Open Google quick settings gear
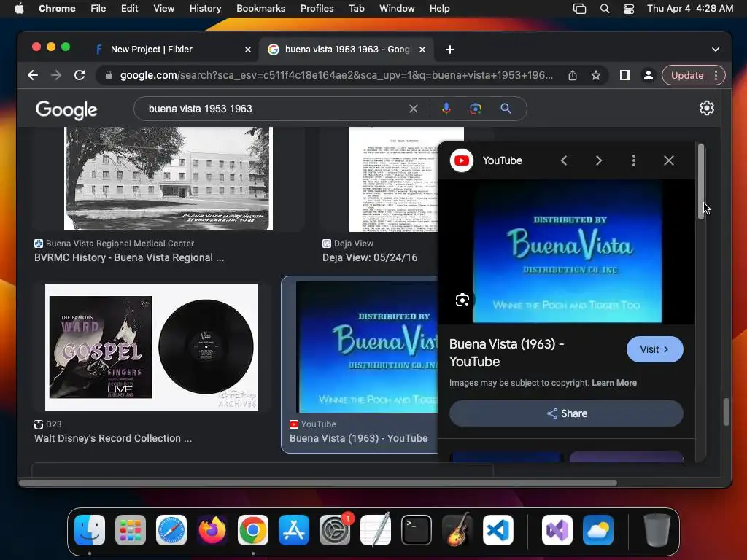 pyautogui.click(x=706, y=108)
